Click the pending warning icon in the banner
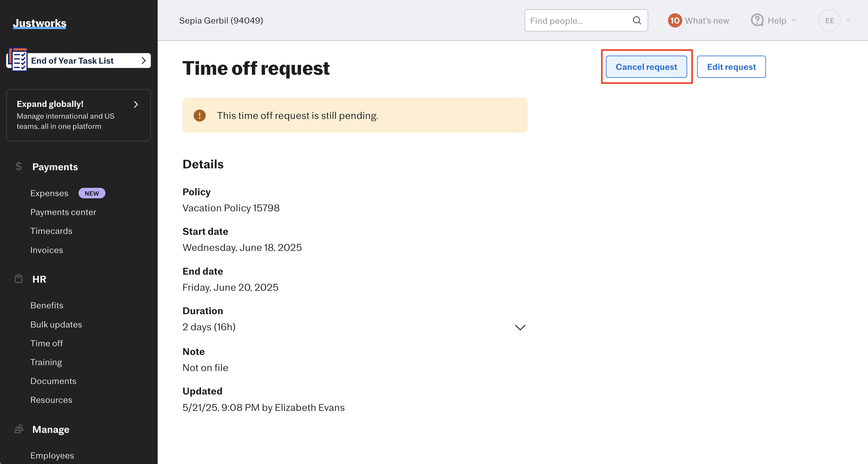This screenshot has width=868, height=464. 199,115
